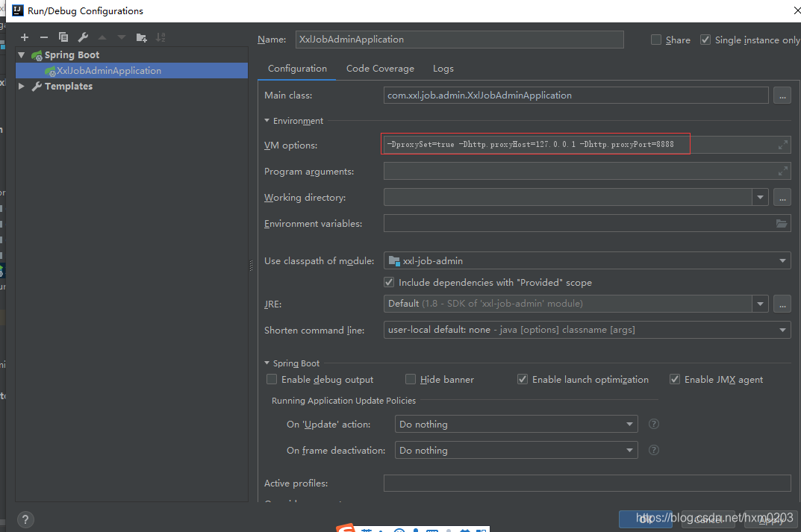The width and height of the screenshot is (801, 532).
Task: Switch to the Logs tab
Action: click(443, 69)
